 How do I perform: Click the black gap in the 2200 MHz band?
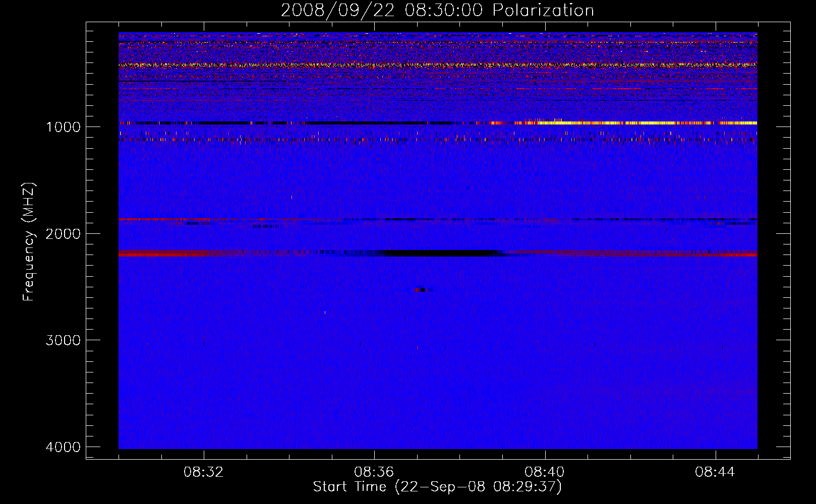point(441,253)
